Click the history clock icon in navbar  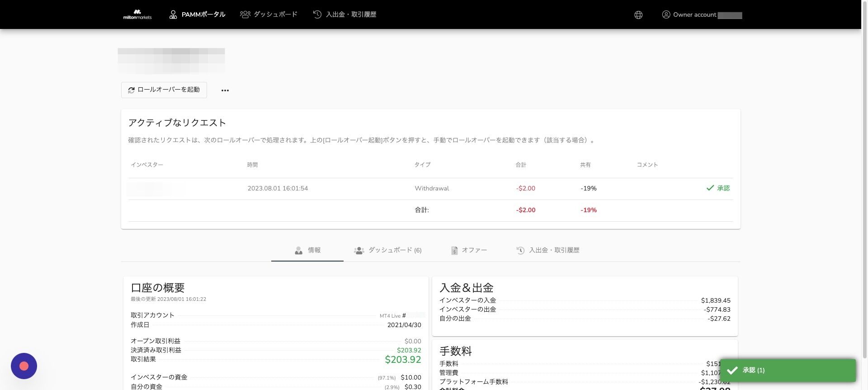pyautogui.click(x=317, y=14)
